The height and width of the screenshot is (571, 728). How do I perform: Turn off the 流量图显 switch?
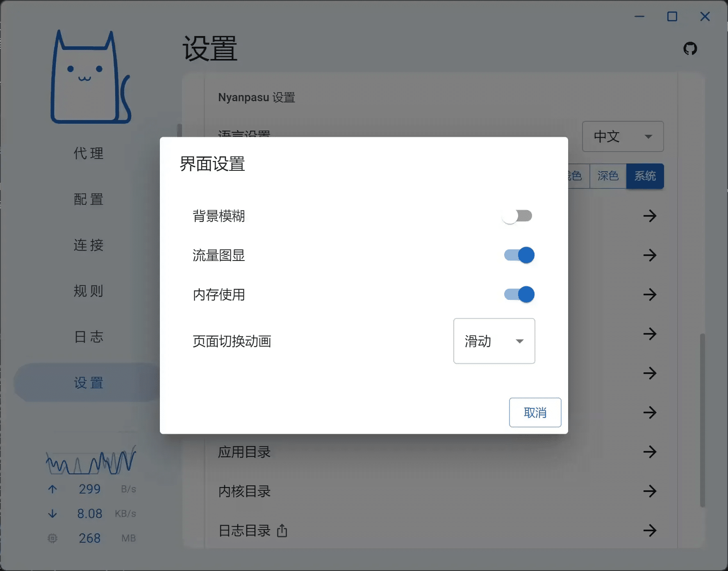point(519,255)
